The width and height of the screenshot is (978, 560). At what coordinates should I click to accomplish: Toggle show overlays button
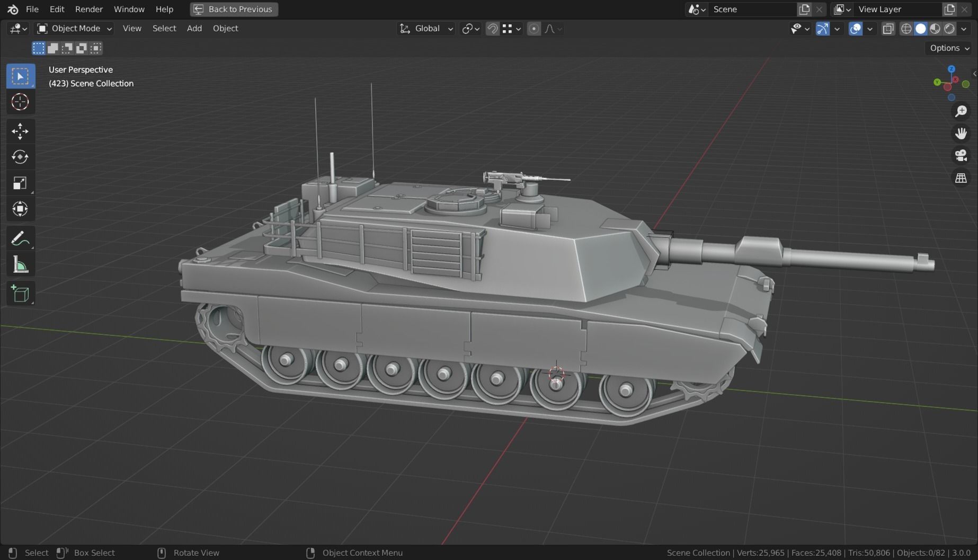(x=855, y=29)
